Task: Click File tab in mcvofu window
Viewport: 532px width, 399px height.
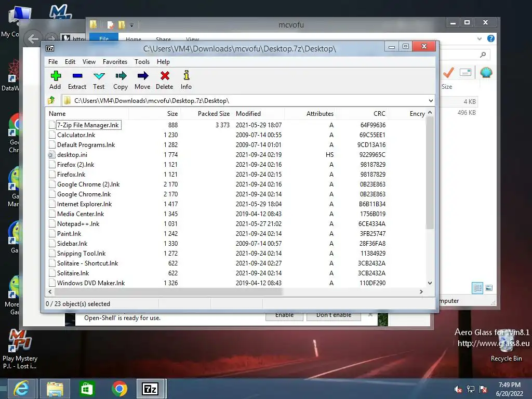Action: (104, 38)
